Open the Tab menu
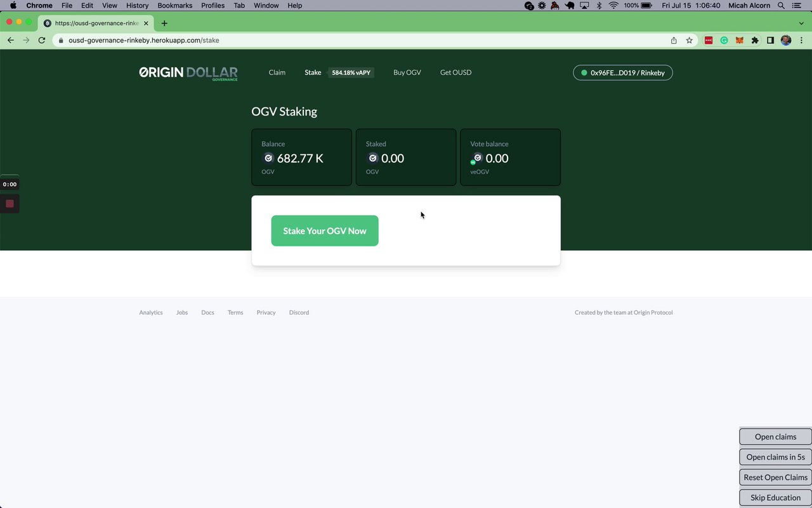The width and height of the screenshot is (812, 508). tap(239, 5)
